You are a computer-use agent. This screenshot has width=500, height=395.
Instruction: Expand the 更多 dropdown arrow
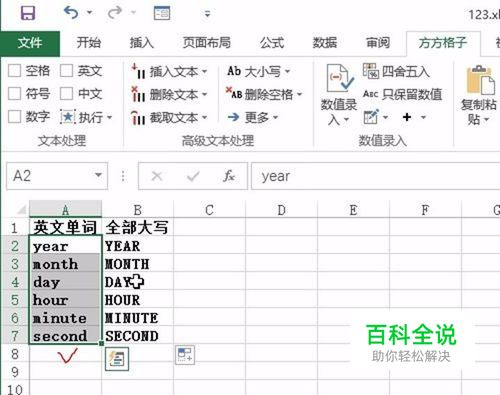(275, 117)
